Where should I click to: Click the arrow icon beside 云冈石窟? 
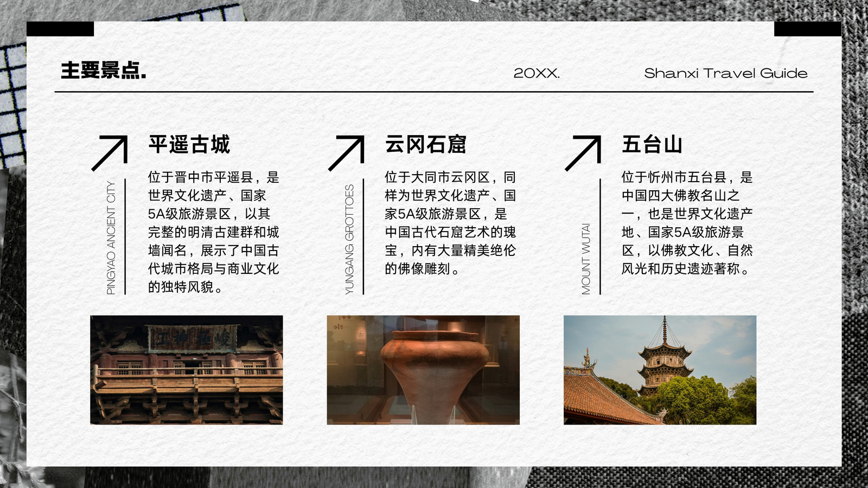[346, 153]
